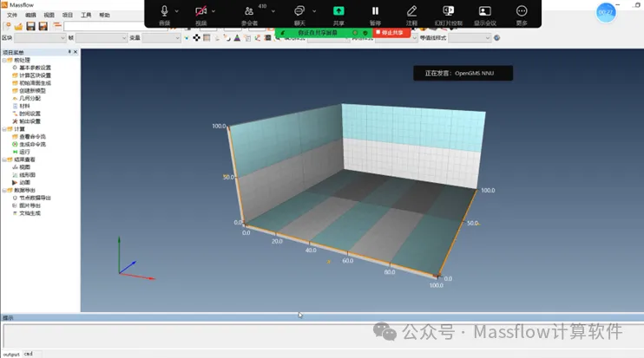Open audio options arrow next to microphone
Viewport: 644px width, 358px height.
tap(176, 11)
